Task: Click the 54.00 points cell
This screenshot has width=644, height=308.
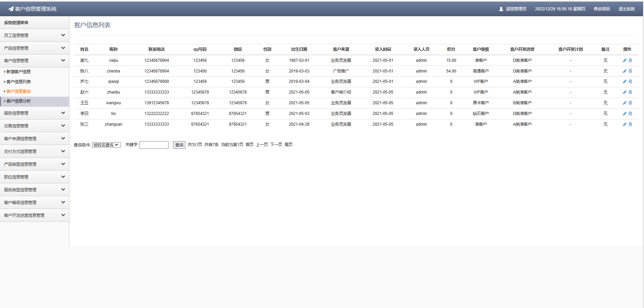Action: [451, 71]
